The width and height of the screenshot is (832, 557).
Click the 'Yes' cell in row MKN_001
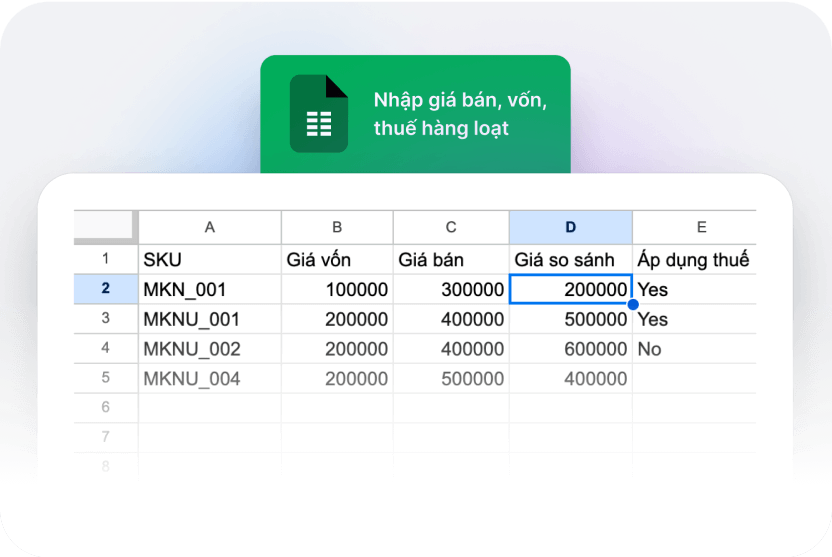tap(695, 289)
